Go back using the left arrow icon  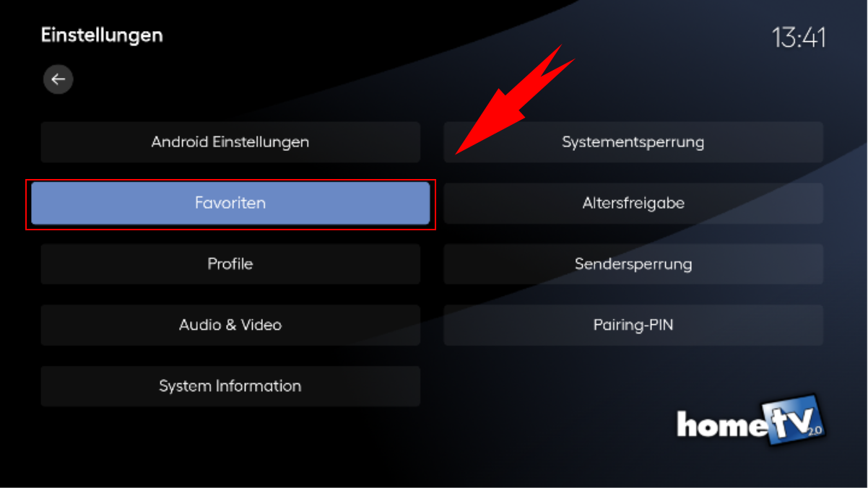pos(58,79)
